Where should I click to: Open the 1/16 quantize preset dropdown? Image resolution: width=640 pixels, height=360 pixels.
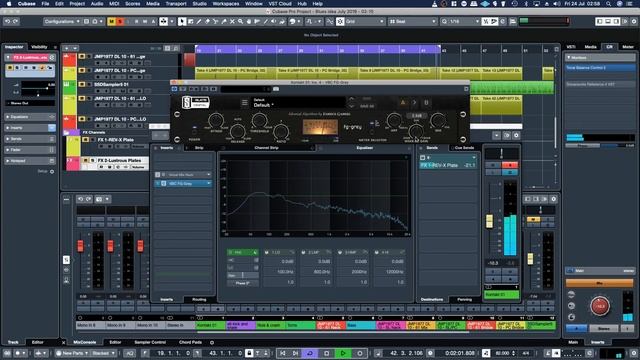[x=464, y=21]
